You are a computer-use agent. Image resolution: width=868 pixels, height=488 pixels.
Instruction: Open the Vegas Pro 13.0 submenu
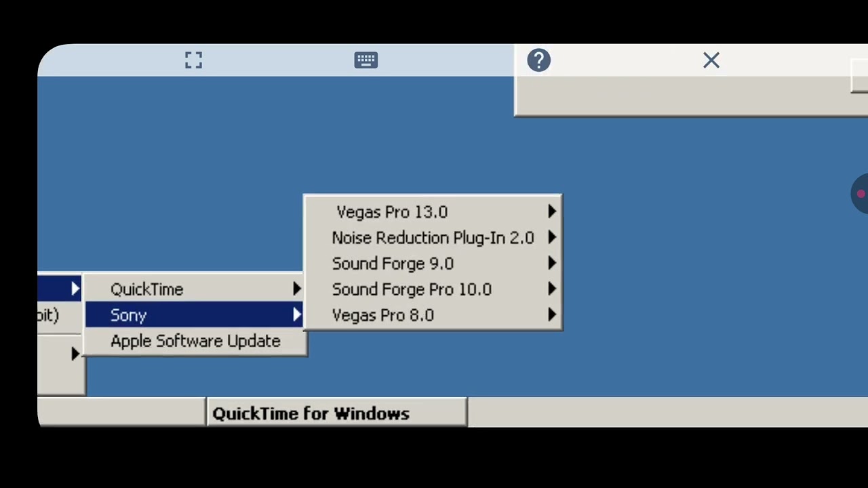(x=433, y=212)
